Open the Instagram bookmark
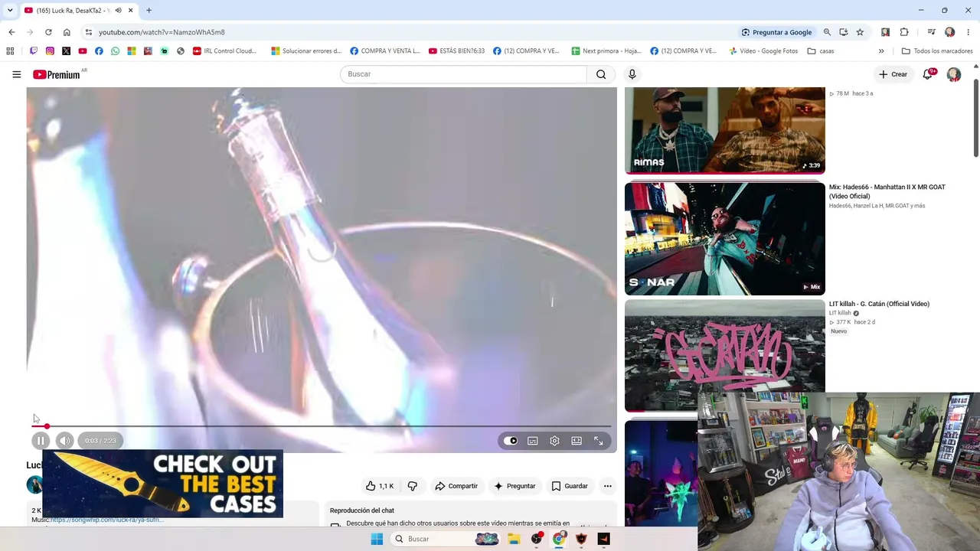The image size is (980, 551). 50,51
